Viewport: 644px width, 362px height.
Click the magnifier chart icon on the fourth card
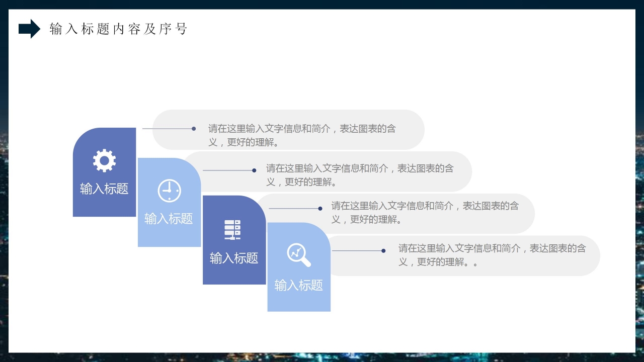[298, 254]
